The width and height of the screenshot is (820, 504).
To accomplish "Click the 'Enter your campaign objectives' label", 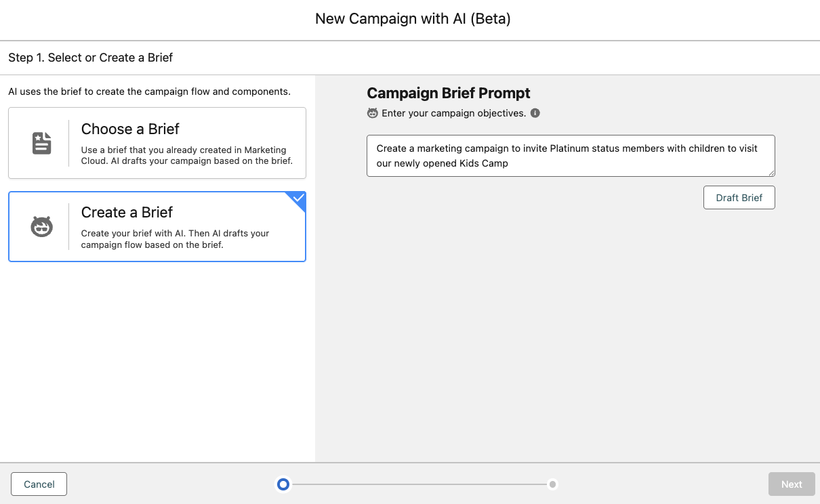I will [x=453, y=113].
